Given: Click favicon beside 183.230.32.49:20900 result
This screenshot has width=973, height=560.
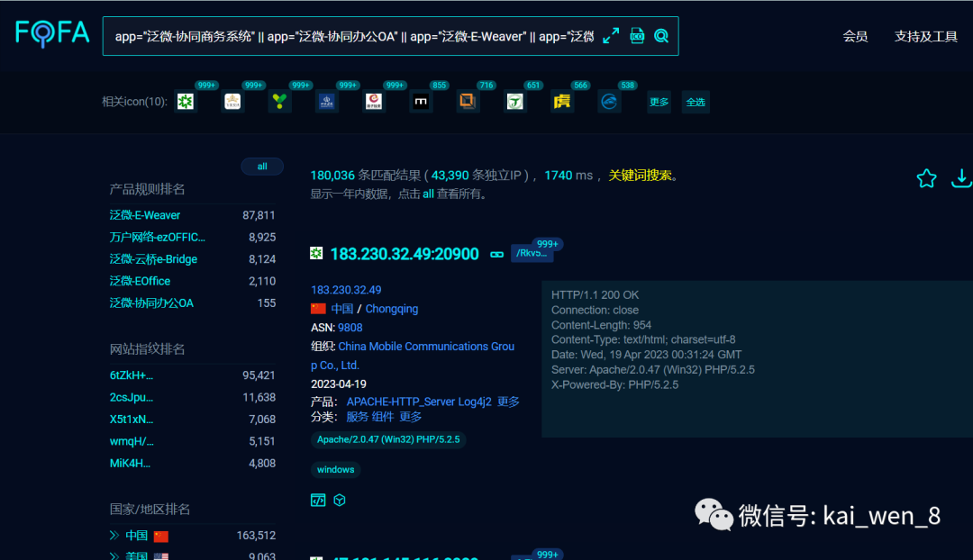Looking at the screenshot, I should point(316,253).
